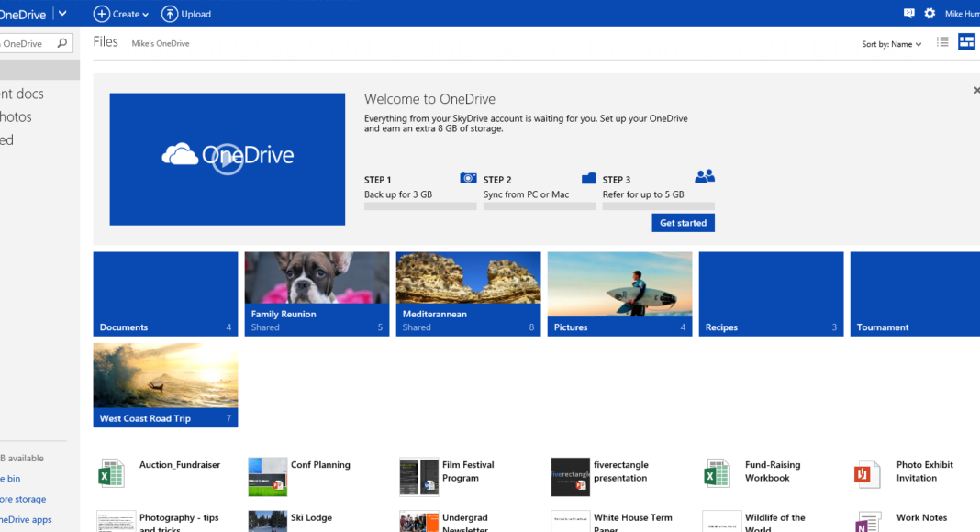Open the Mediterranean shared folder

[468, 294]
